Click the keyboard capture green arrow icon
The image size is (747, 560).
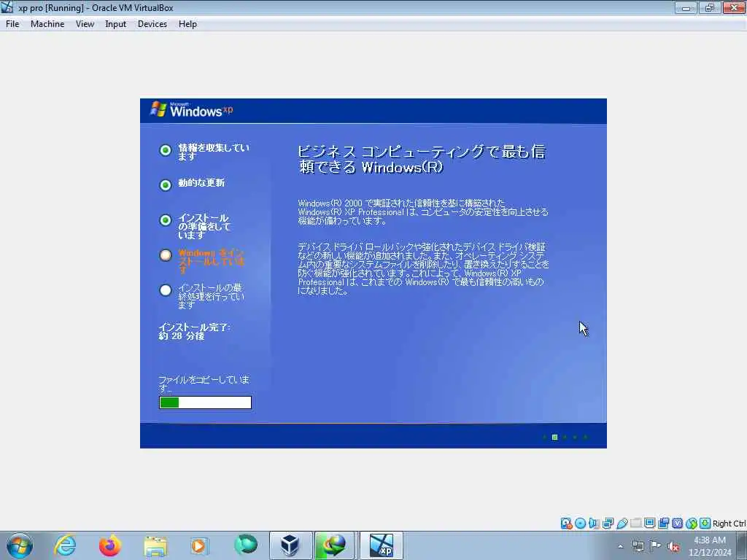(705, 524)
